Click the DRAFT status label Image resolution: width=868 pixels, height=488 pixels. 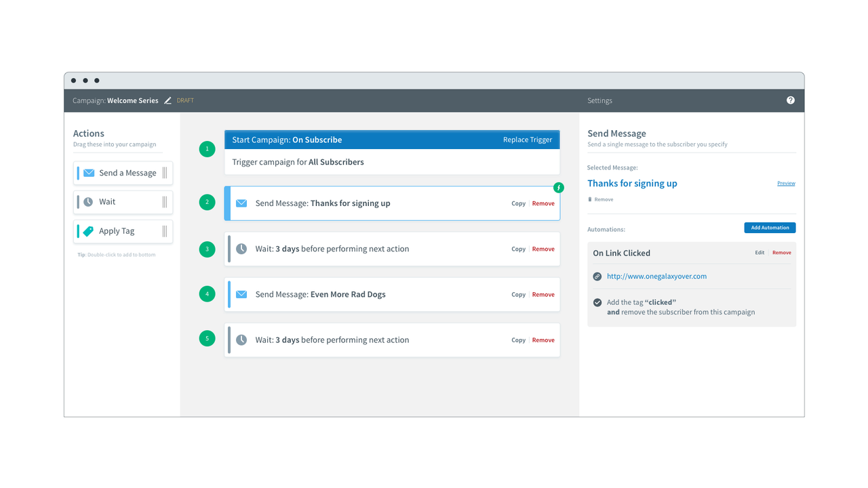click(x=184, y=100)
